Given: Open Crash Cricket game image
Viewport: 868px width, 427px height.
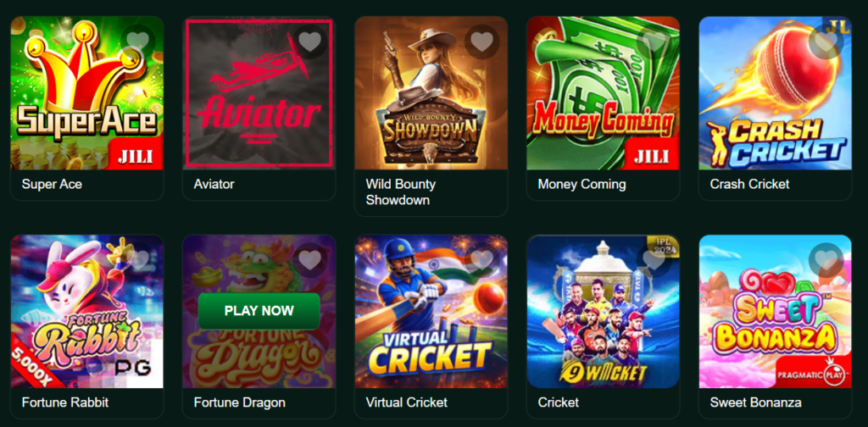Looking at the screenshot, I should coord(775,93).
